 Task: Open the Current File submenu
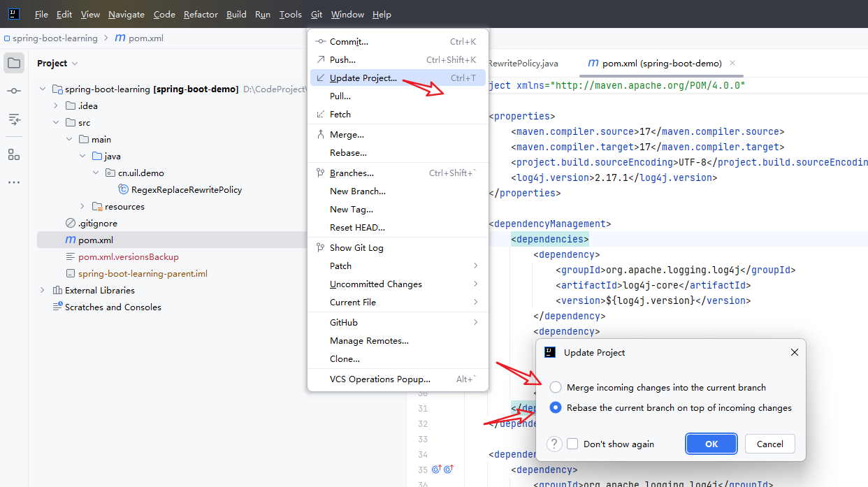[398, 302]
